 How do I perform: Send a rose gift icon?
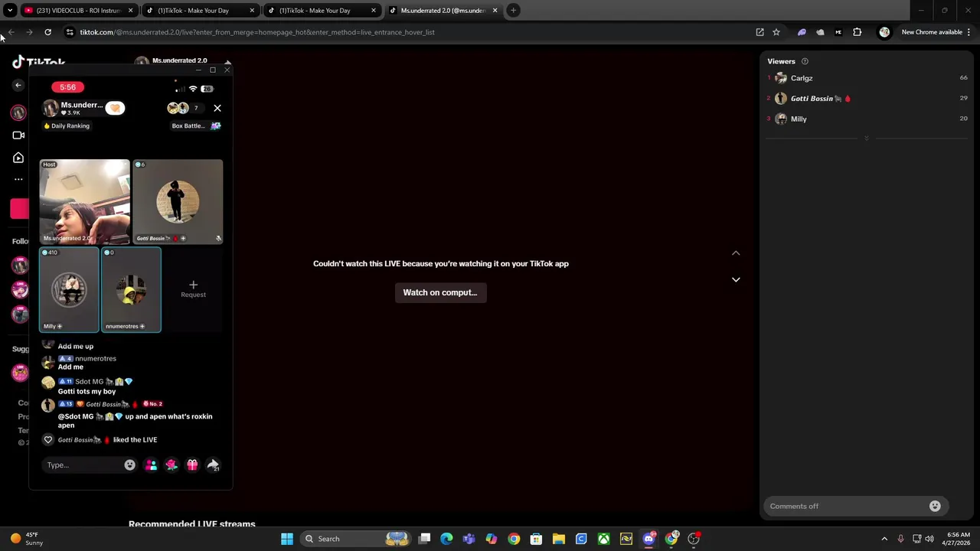click(x=171, y=465)
